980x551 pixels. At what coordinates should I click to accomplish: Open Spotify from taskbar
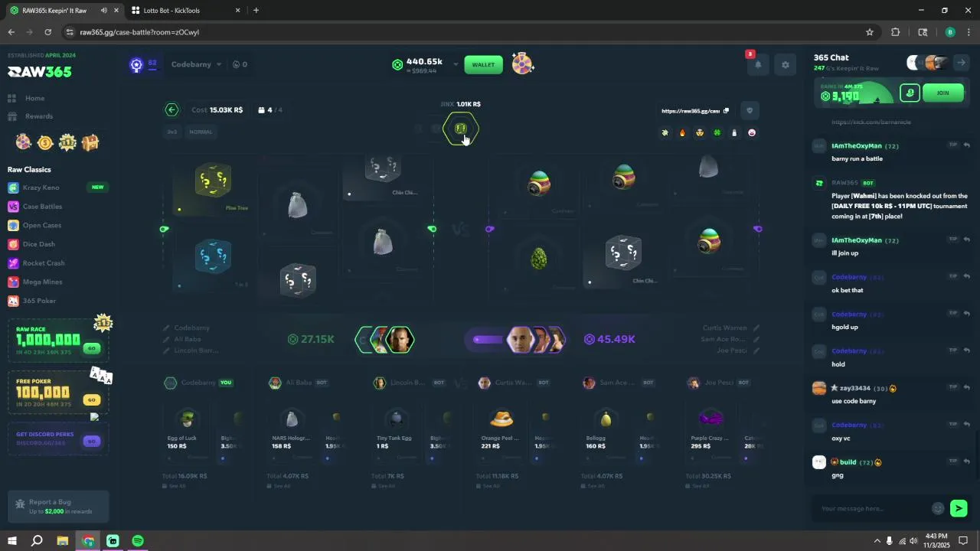coord(138,541)
